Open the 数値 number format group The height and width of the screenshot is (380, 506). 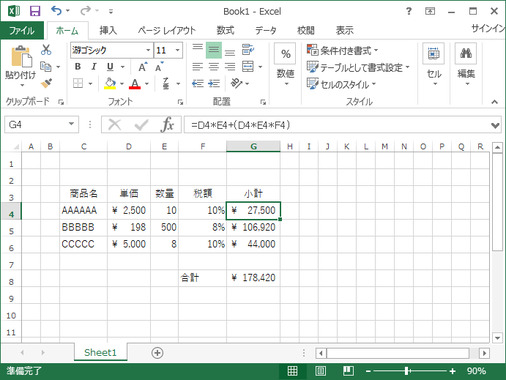[285, 65]
